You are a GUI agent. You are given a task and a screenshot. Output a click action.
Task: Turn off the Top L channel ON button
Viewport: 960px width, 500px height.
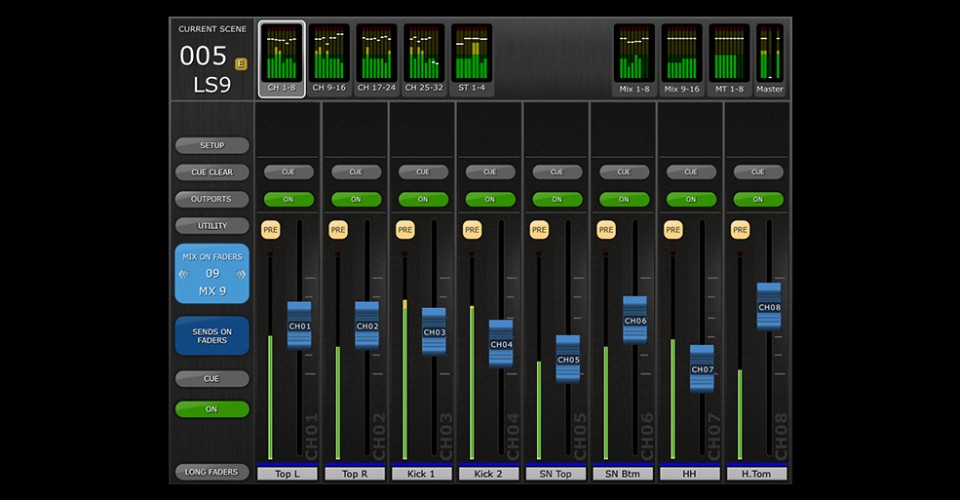pyautogui.click(x=288, y=200)
